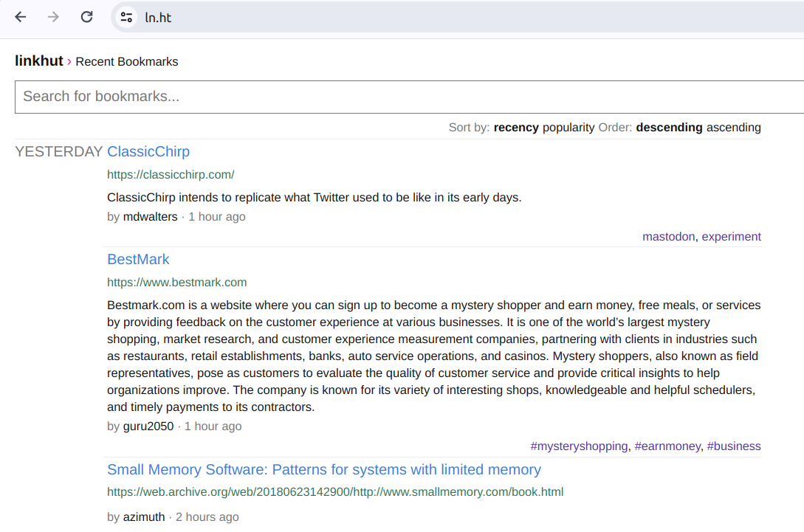
Task: Set order to descending
Action: point(669,128)
